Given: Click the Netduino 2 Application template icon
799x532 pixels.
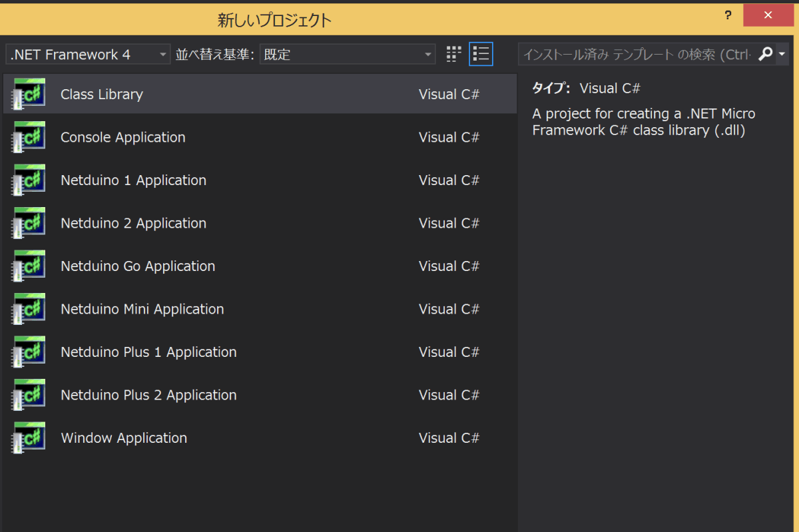Looking at the screenshot, I should 28,223.
